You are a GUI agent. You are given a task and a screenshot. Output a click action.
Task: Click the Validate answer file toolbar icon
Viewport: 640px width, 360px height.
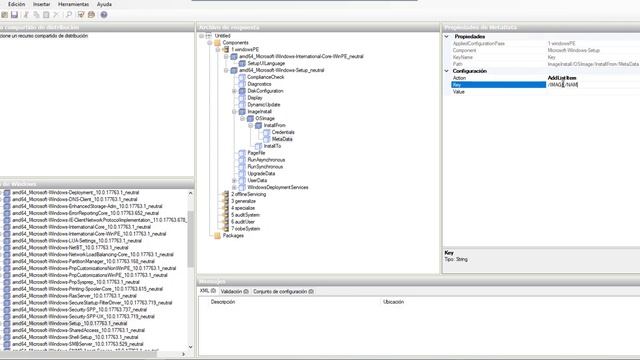[81, 15]
